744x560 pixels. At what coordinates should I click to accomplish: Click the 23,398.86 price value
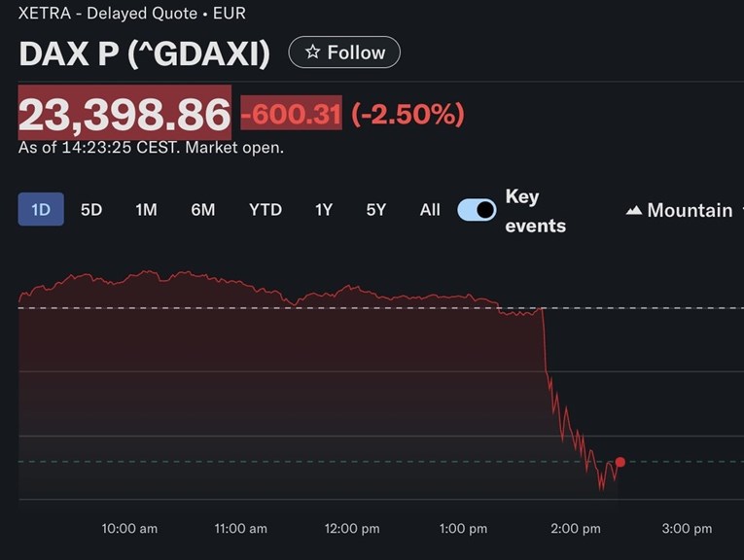point(124,115)
